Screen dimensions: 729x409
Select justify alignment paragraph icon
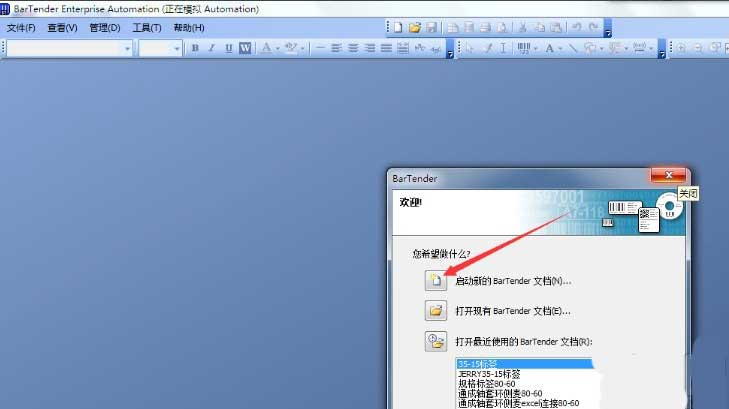tap(386, 48)
